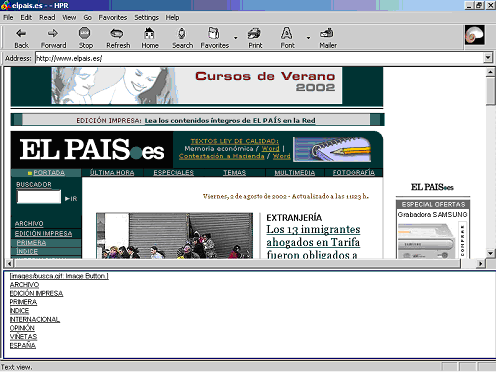Click the small EL PAIS.es sidebar logo
The width and height of the screenshot is (496, 372).
click(x=432, y=187)
